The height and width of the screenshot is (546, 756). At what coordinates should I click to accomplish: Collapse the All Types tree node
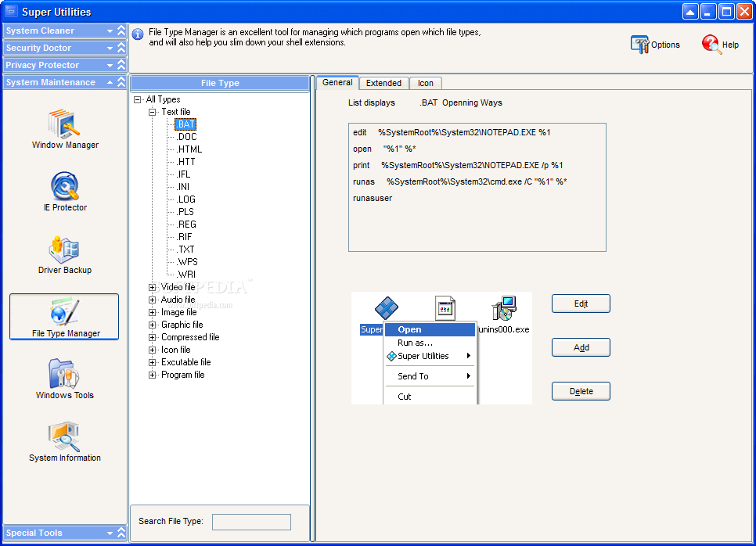coord(138,100)
